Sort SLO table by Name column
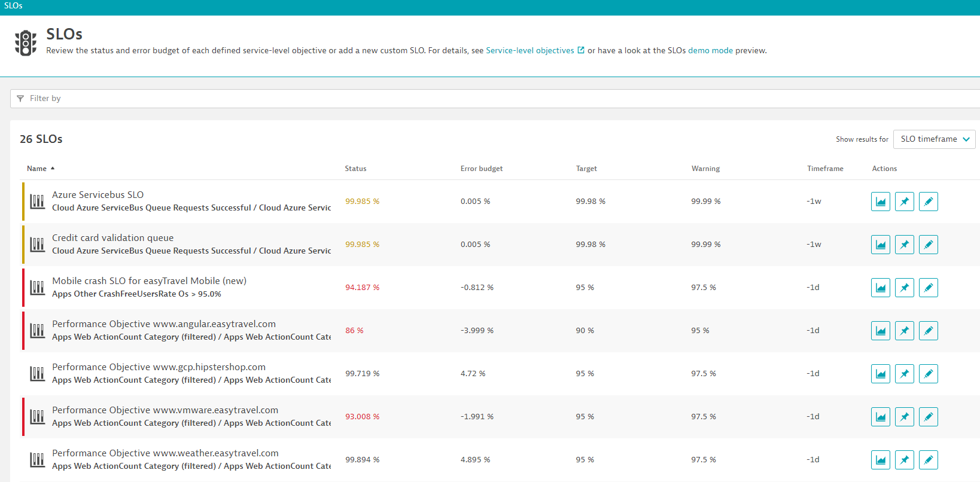The image size is (980, 482). [41, 169]
